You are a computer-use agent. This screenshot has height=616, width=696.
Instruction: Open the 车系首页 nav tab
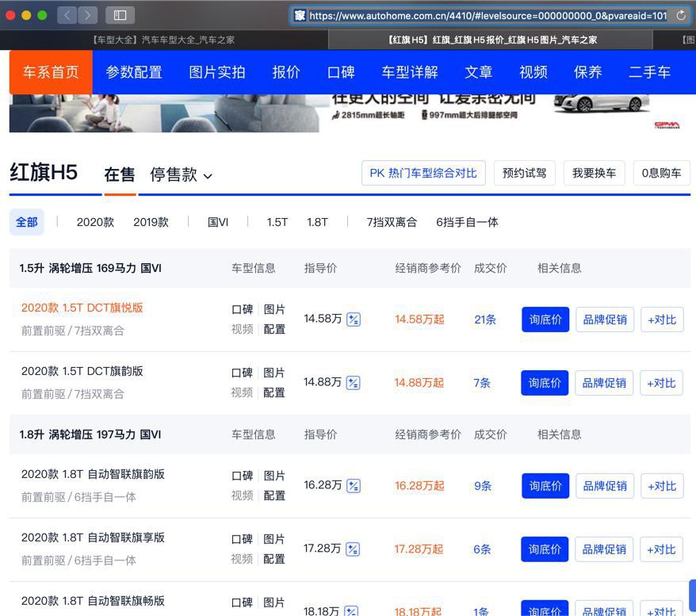(51, 72)
